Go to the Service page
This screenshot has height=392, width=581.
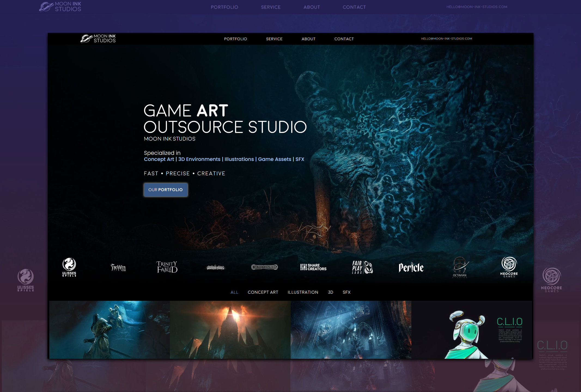[274, 39]
